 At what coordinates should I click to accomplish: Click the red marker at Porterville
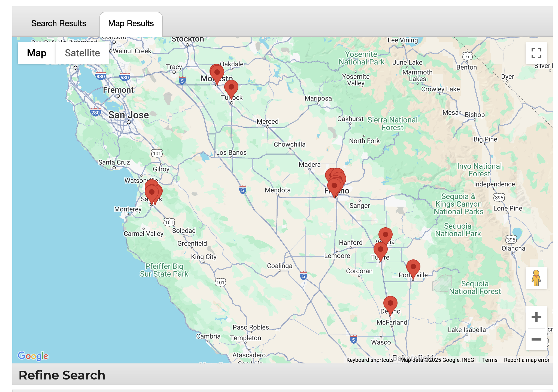[413, 267]
